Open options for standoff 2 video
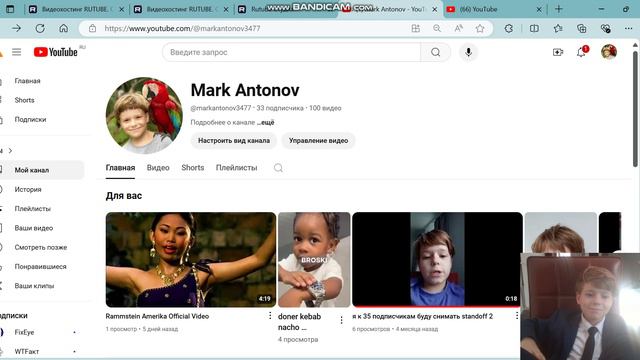Screen dimensions: 640x360 click(516, 316)
